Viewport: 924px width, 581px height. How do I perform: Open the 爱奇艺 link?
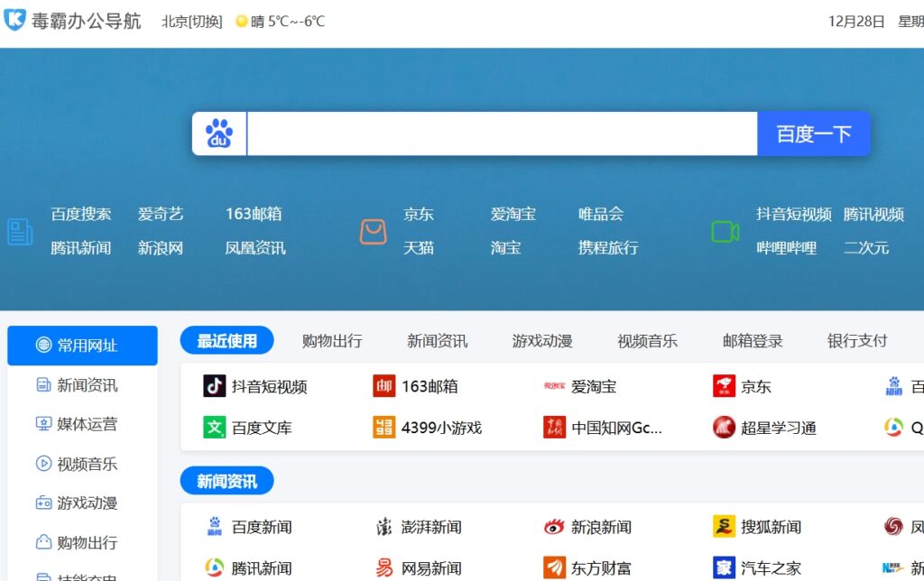(x=161, y=214)
